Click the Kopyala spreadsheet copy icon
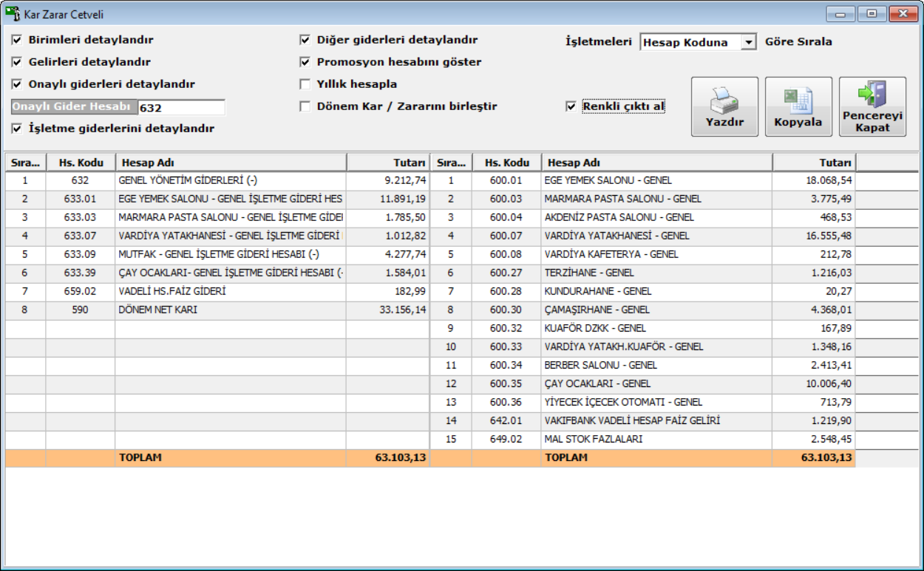 (x=798, y=100)
